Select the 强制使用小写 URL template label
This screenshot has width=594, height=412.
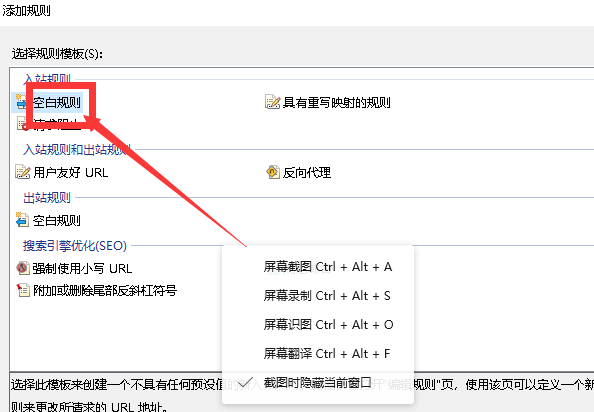tap(82, 268)
